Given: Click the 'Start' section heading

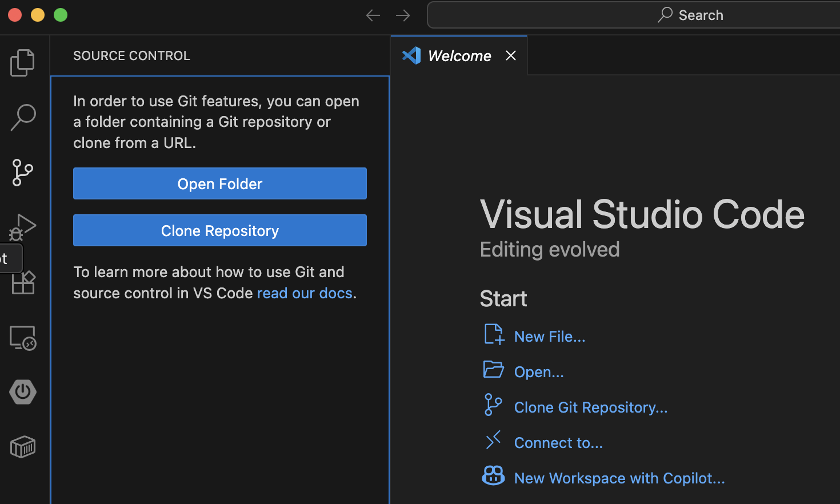Looking at the screenshot, I should click(503, 299).
